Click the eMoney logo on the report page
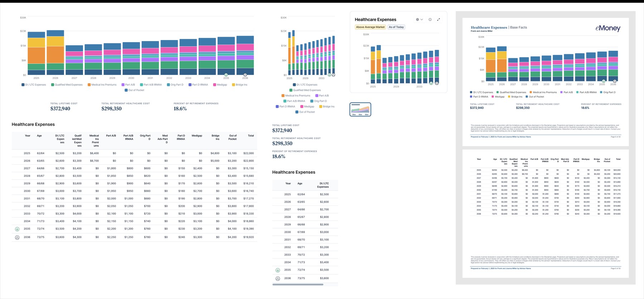 tap(608, 28)
